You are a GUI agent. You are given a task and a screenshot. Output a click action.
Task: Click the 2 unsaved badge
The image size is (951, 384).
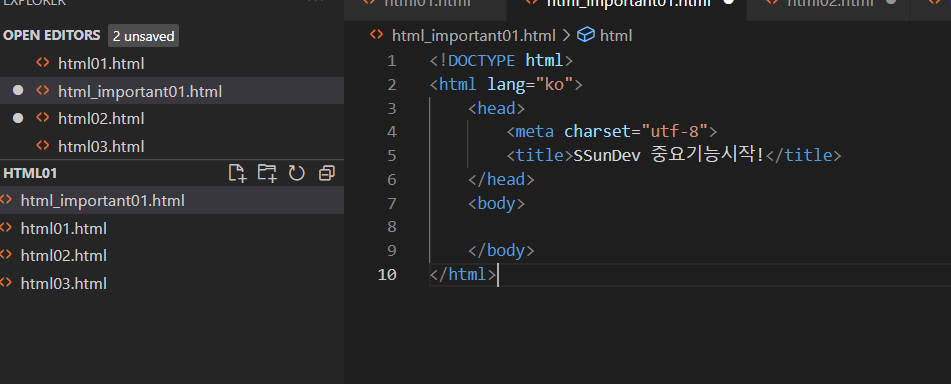click(143, 36)
